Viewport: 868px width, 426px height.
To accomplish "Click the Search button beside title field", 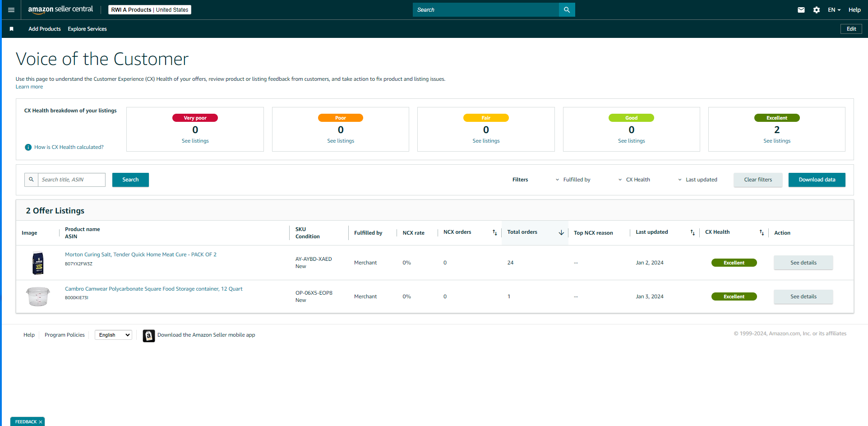I will pyautogui.click(x=130, y=180).
